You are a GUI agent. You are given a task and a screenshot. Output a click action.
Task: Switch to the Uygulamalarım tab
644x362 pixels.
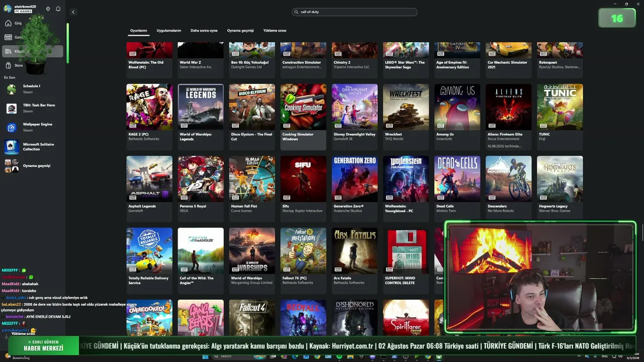coord(169,31)
